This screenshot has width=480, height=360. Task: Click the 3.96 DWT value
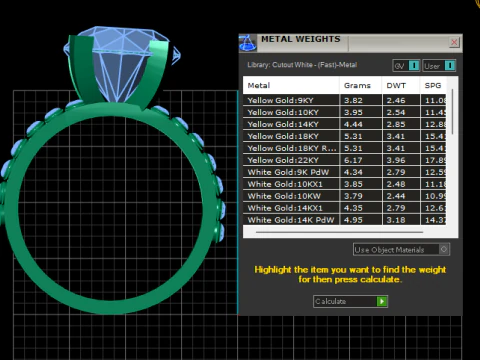(396, 160)
